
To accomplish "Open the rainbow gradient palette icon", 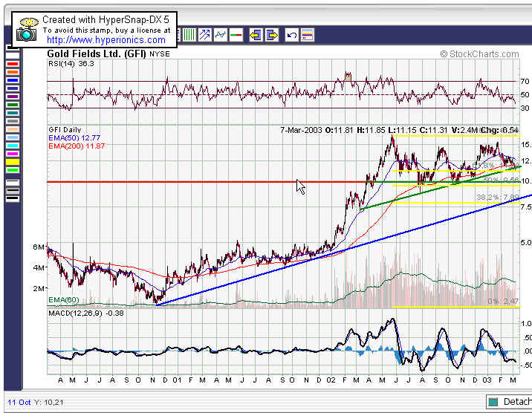I will [x=308, y=35].
